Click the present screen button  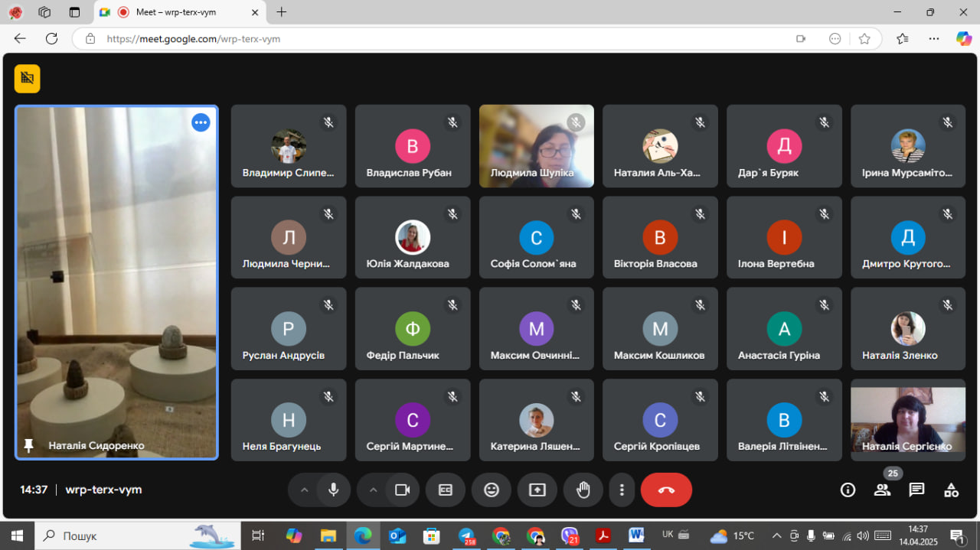coord(537,490)
